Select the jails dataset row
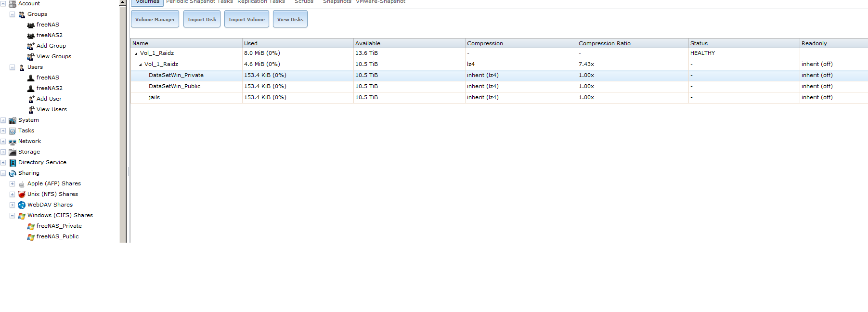This screenshot has width=868, height=312. coord(499,98)
